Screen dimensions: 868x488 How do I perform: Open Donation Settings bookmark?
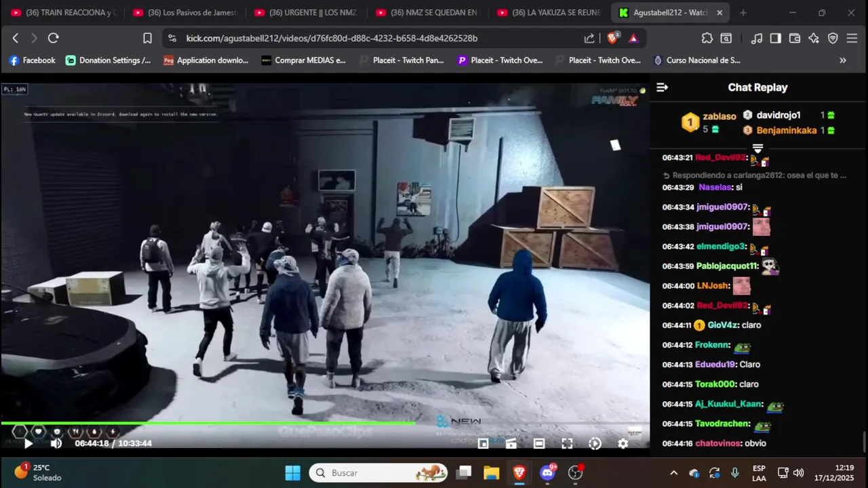108,60
